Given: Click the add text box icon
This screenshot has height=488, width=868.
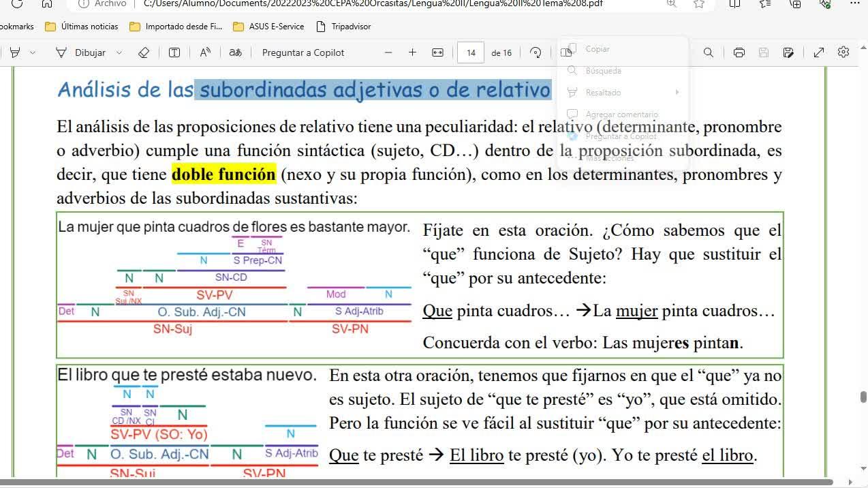Looking at the screenshot, I should [174, 52].
